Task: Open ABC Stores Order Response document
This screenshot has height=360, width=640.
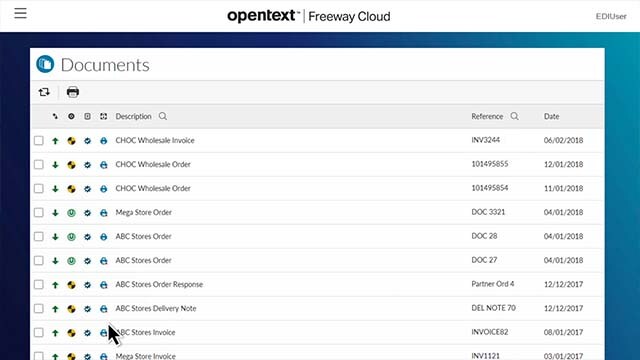Action: [x=159, y=284]
